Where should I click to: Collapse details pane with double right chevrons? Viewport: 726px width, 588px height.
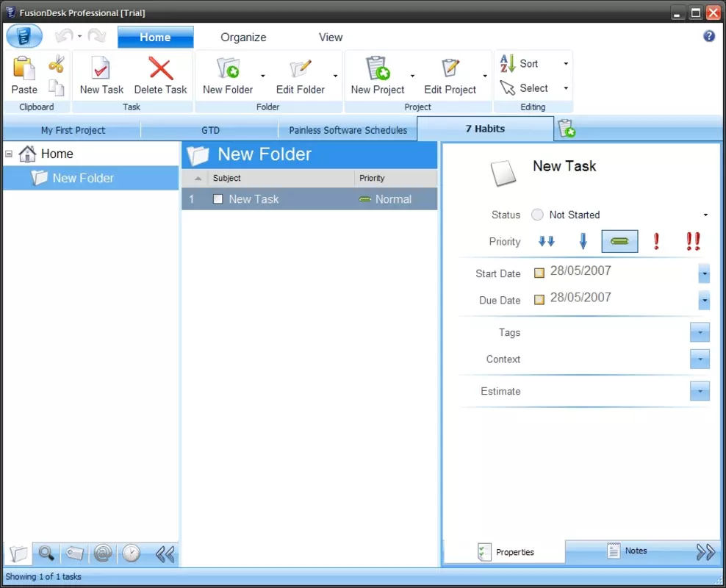point(705,552)
